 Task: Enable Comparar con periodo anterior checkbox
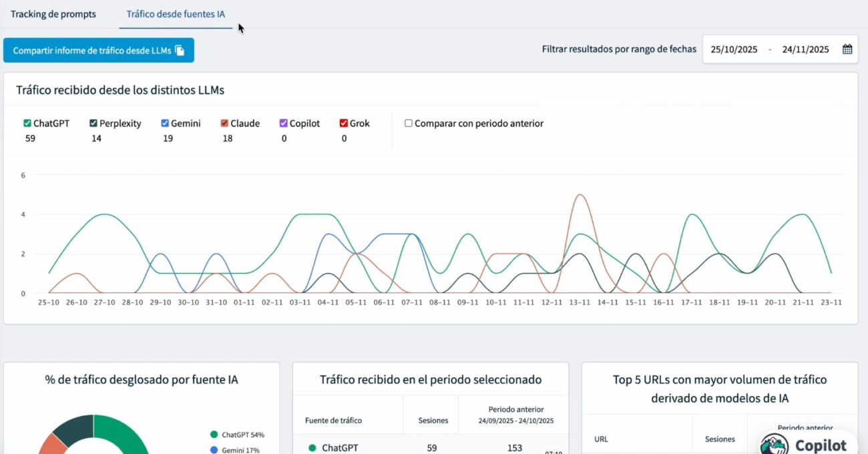pos(409,124)
